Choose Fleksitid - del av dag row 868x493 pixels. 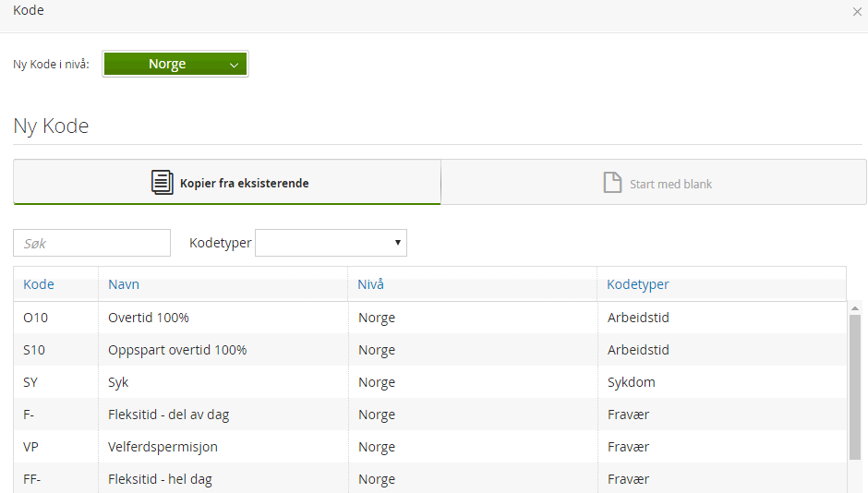(168, 415)
